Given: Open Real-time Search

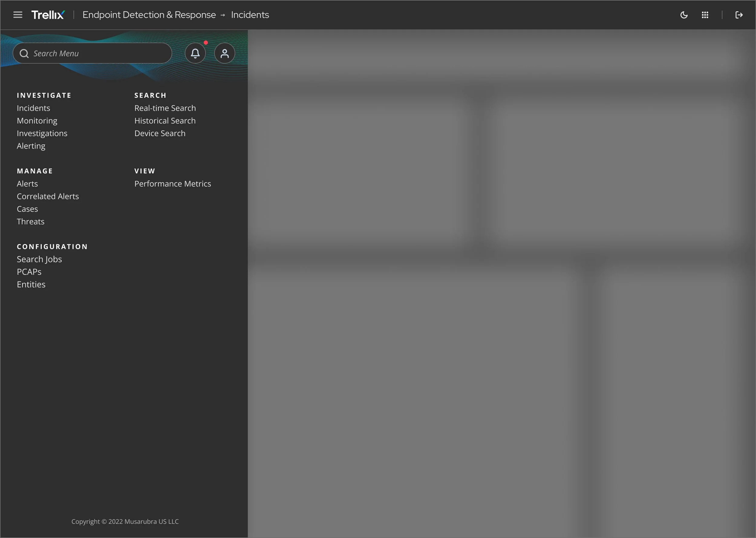Looking at the screenshot, I should (x=165, y=108).
